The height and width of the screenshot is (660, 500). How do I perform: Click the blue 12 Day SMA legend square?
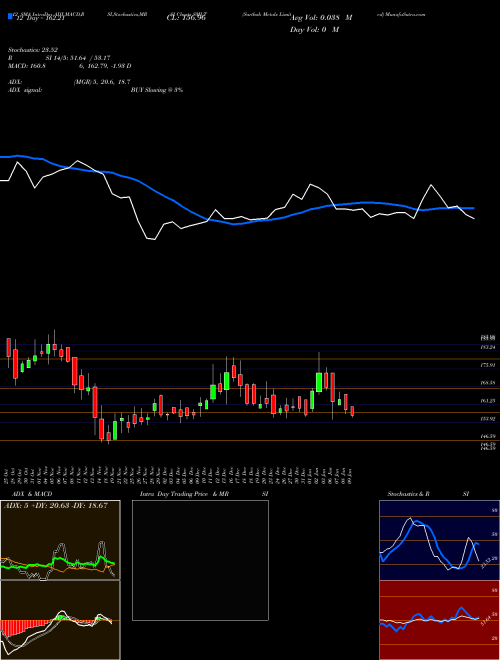click(x=11, y=16)
